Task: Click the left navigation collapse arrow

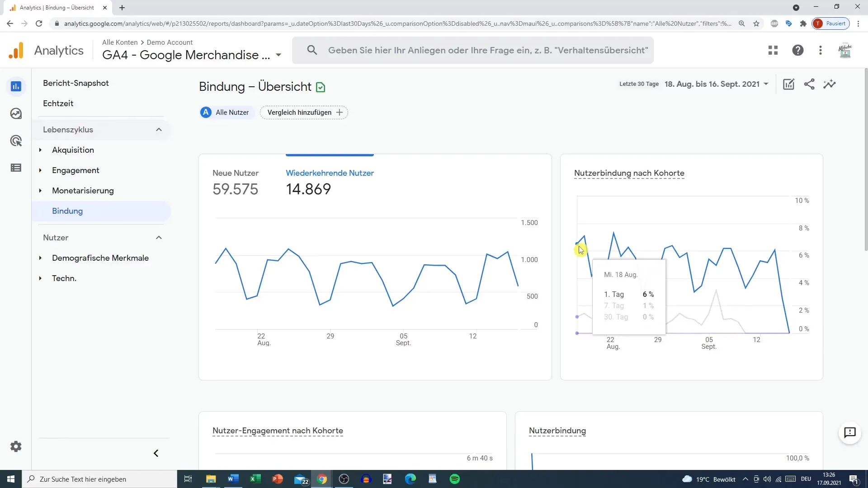Action: pos(156,453)
